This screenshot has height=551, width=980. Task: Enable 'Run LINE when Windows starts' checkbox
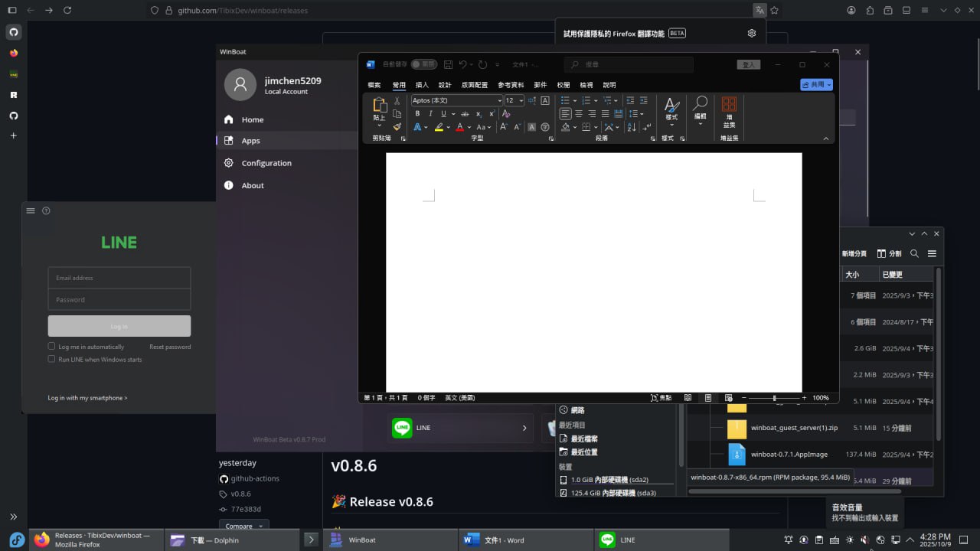click(x=52, y=359)
